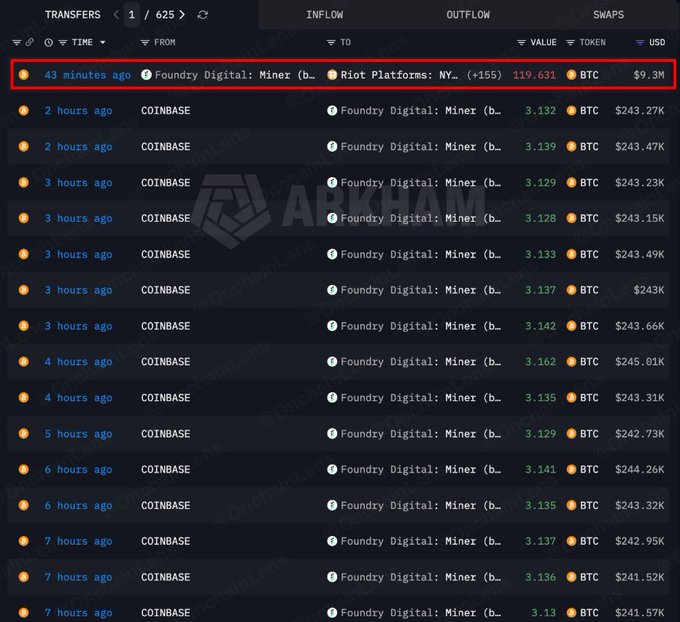The width and height of the screenshot is (680, 622).
Task: Open the TO column filter
Action: [x=331, y=43]
